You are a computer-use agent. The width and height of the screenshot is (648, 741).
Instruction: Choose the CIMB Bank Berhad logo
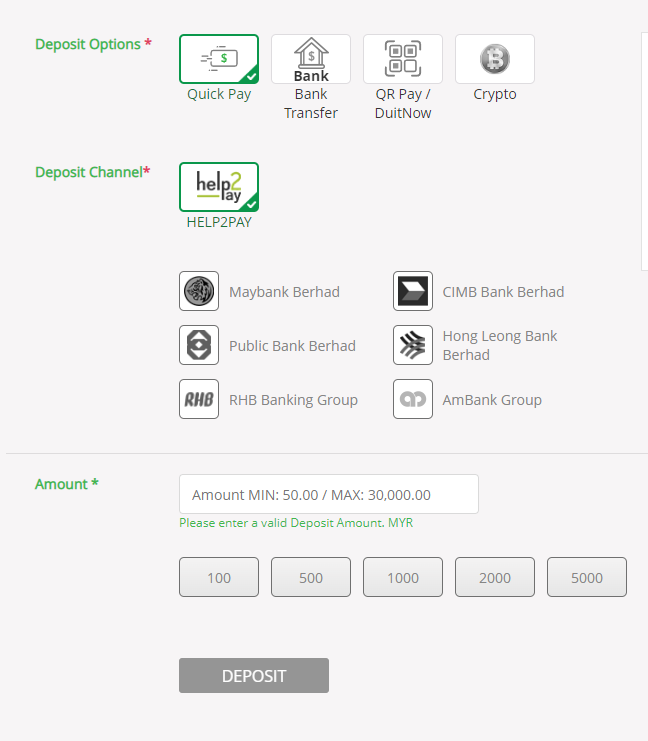tap(413, 291)
